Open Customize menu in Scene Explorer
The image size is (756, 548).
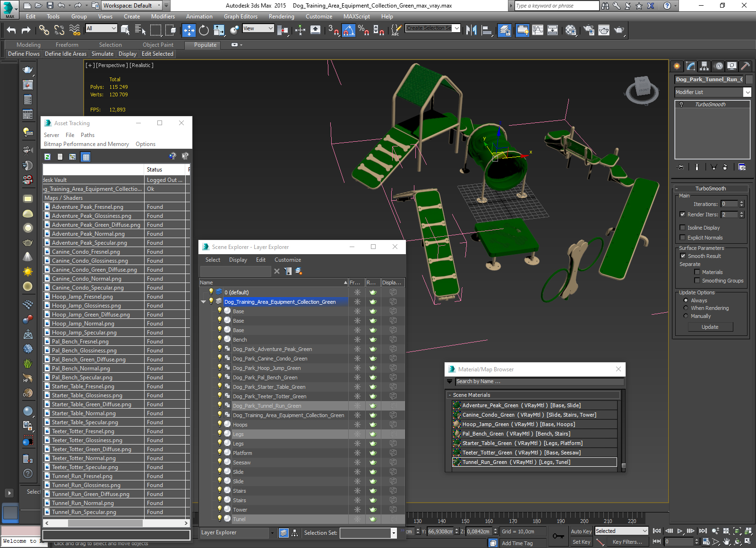click(288, 260)
